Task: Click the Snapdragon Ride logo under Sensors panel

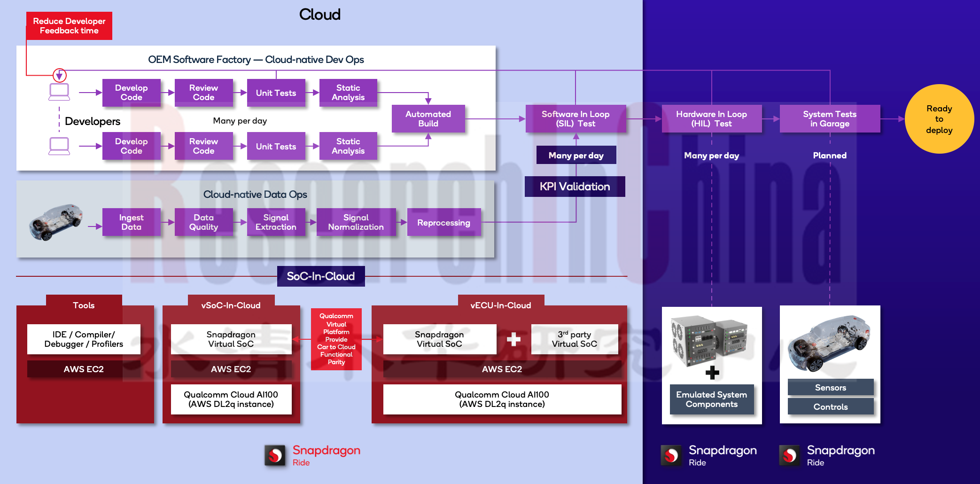Action: (x=827, y=455)
